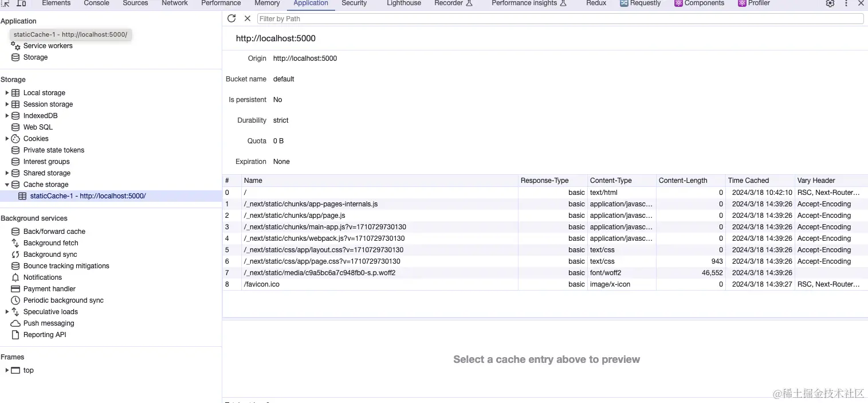Viewport: 868px width, 403px height.
Task: Click the refresh cache icon
Action: click(x=231, y=18)
